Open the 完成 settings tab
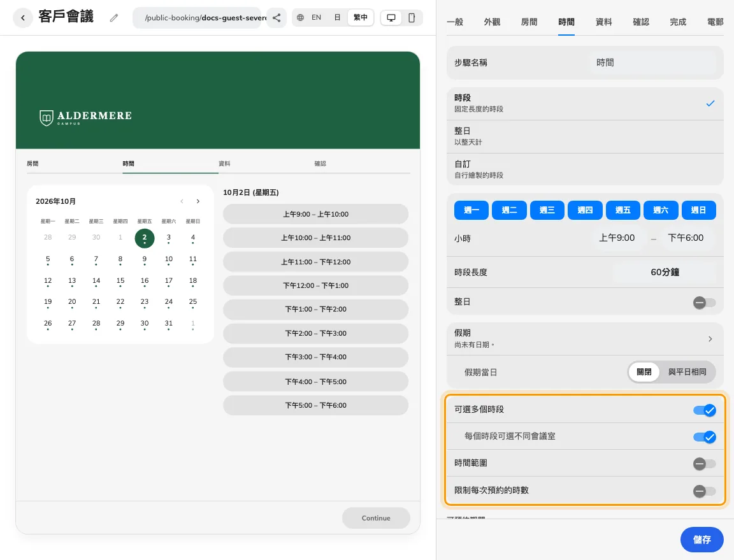734x560 pixels. tap(678, 22)
